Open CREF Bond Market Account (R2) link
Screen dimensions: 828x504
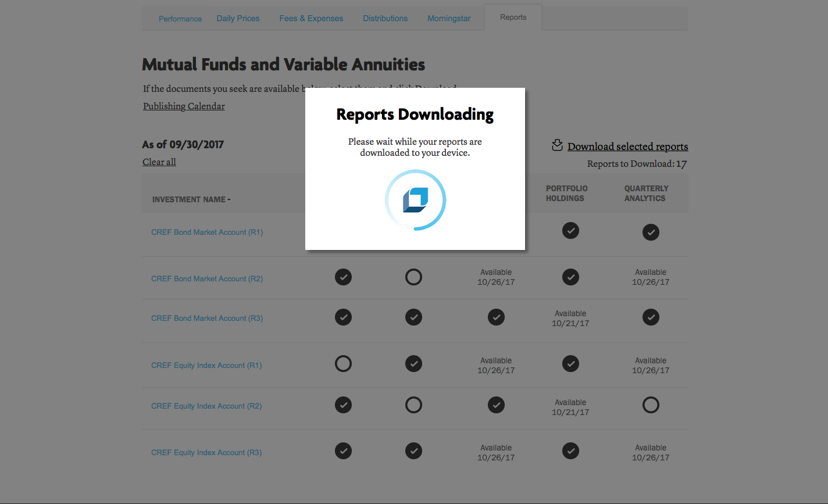click(207, 278)
